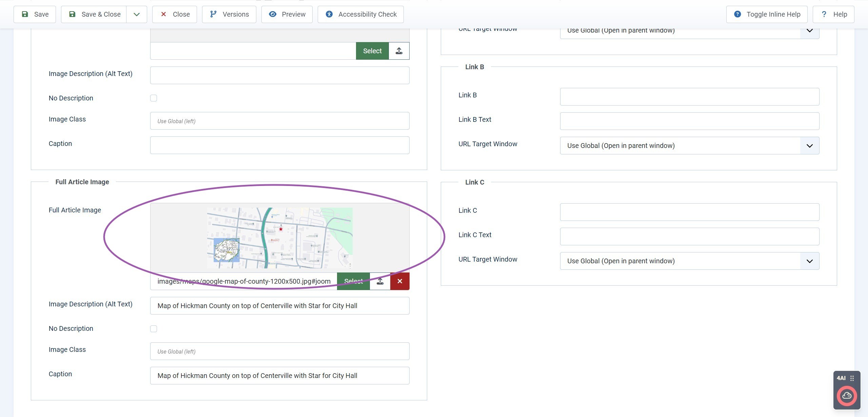This screenshot has width=868, height=417.
Task: Toggle Inline Help
Action: point(767,14)
